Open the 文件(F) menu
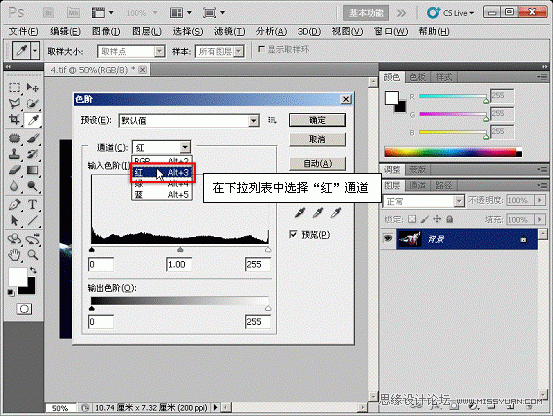This screenshot has width=553, height=416. click(23, 31)
